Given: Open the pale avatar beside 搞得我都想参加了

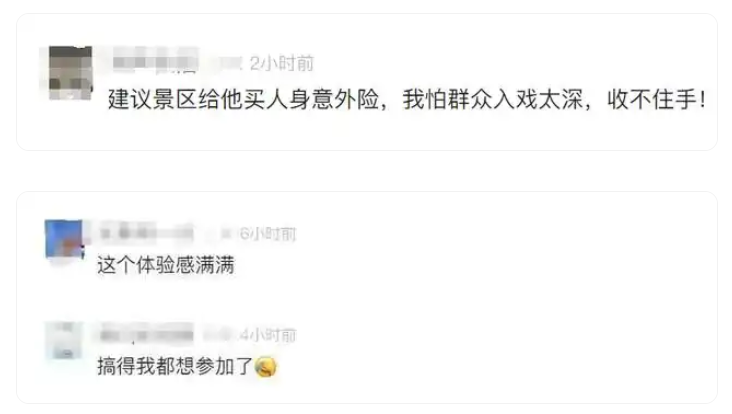Looking at the screenshot, I should [64, 341].
